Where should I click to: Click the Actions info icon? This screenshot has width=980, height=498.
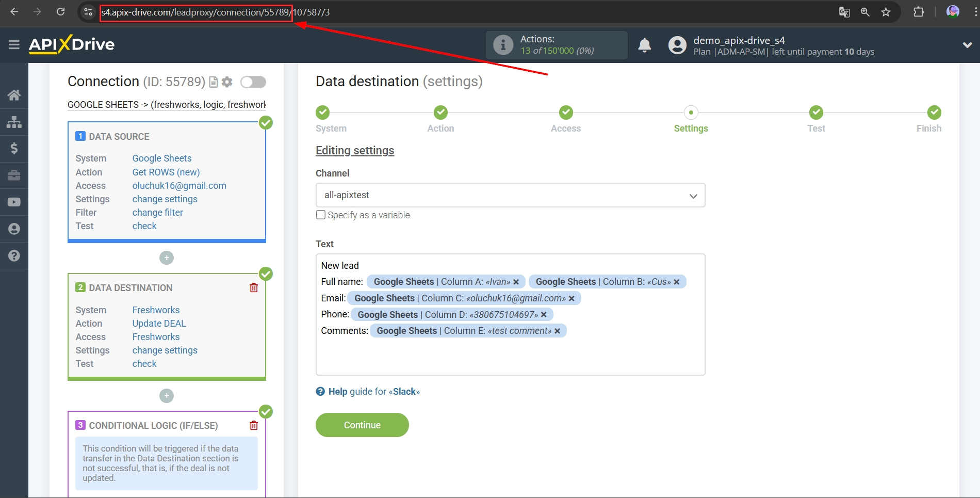pos(503,45)
